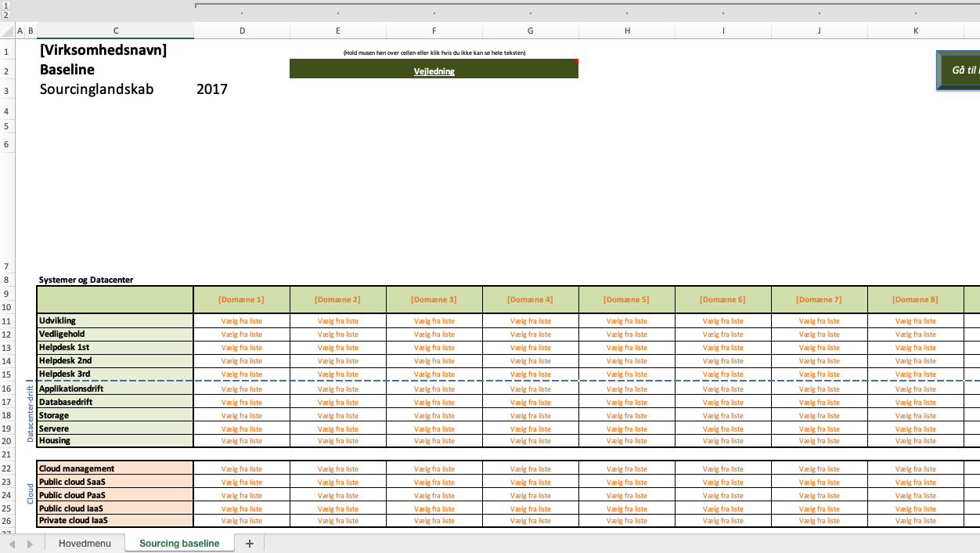Select column G header
This screenshot has width=980, height=553.
click(x=530, y=31)
